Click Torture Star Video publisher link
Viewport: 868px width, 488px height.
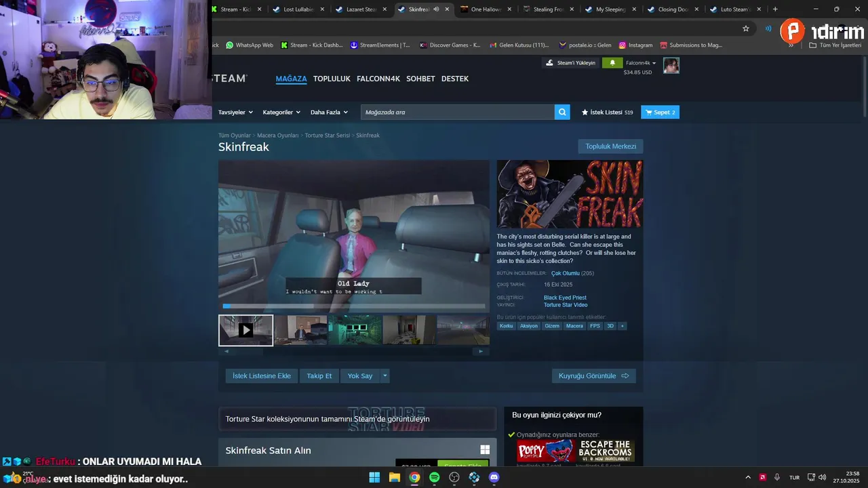566,305
